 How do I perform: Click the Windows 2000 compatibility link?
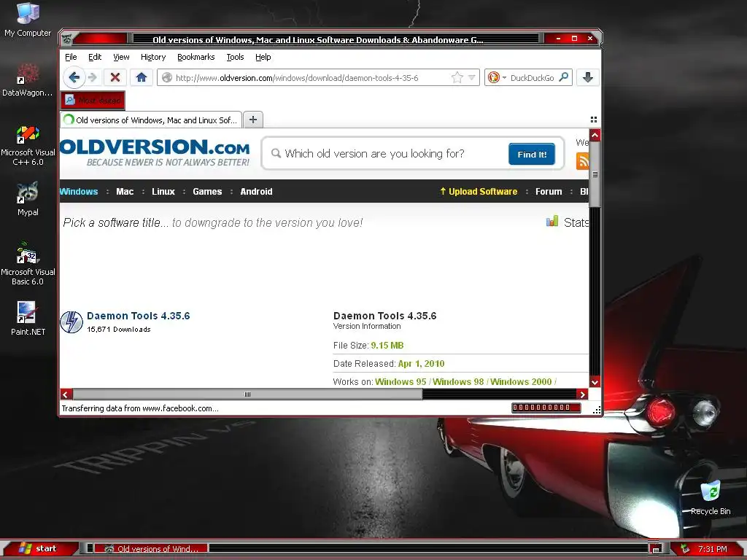click(521, 381)
